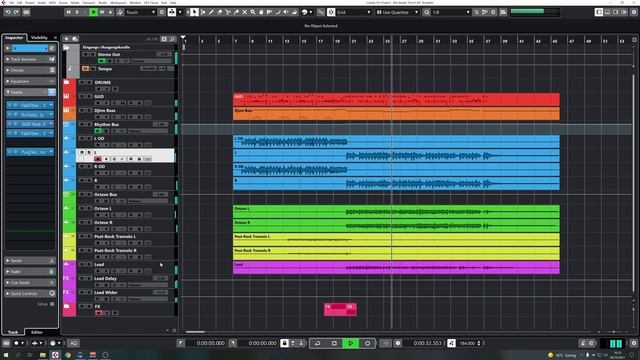Switch to the Editor tab at bottom

pyautogui.click(x=37, y=332)
